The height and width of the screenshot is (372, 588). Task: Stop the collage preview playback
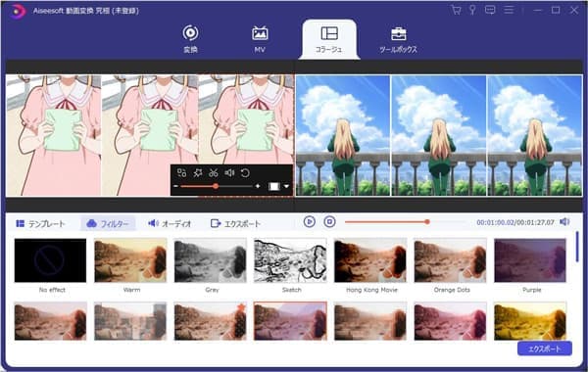[329, 222]
